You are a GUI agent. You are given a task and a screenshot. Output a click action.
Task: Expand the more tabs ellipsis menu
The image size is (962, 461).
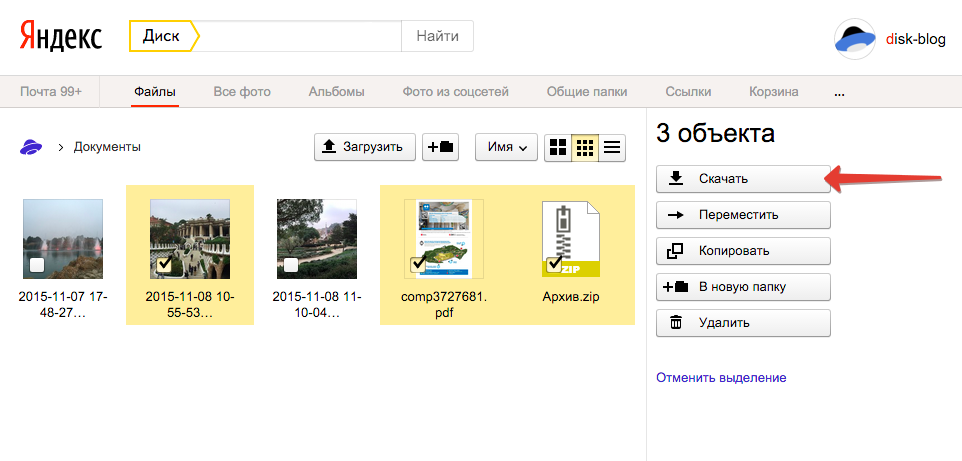point(839,93)
